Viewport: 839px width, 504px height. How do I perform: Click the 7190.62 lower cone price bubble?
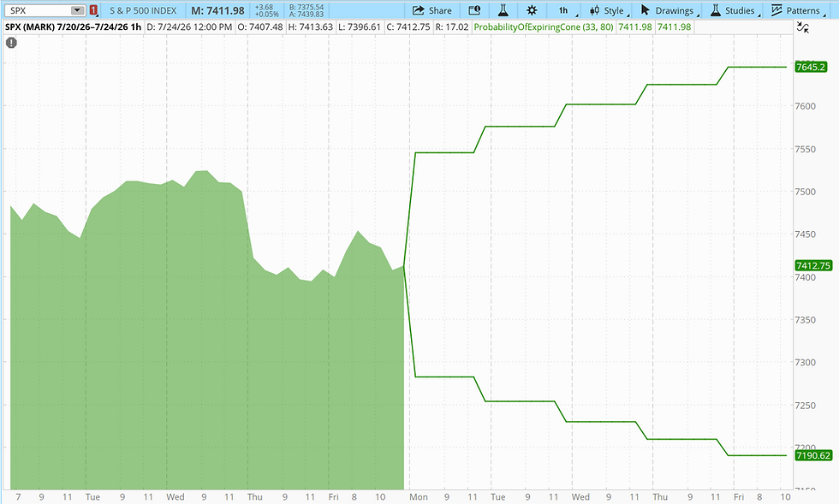(812, 455)
